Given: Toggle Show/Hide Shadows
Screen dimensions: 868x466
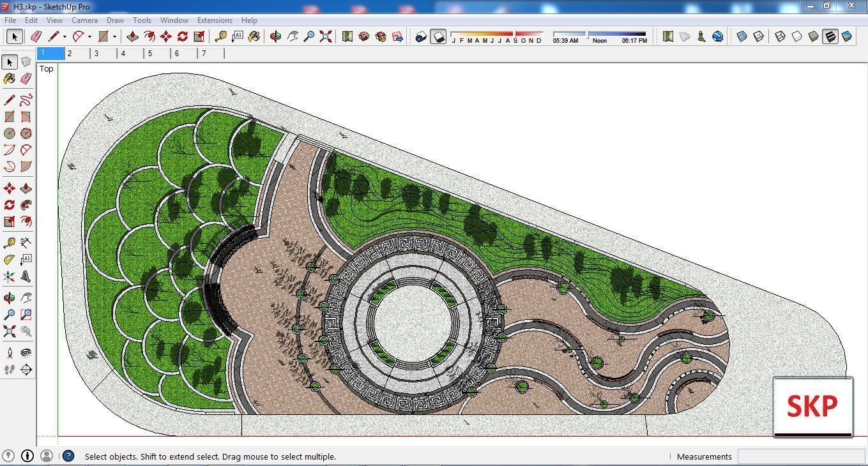Looking at the screenshot, I should tap(438, 36).
